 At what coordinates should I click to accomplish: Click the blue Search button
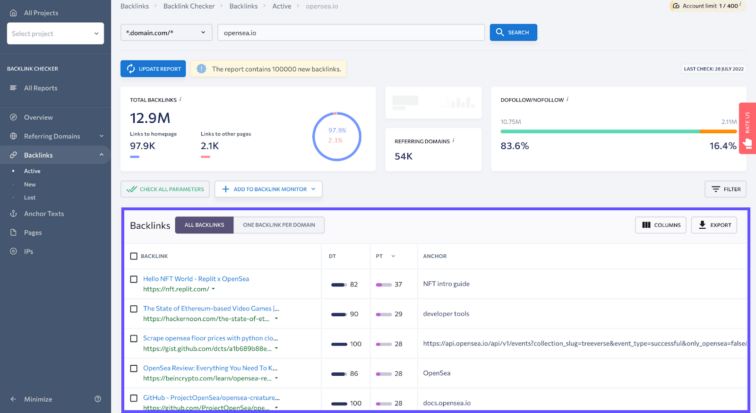pos(513,33)
